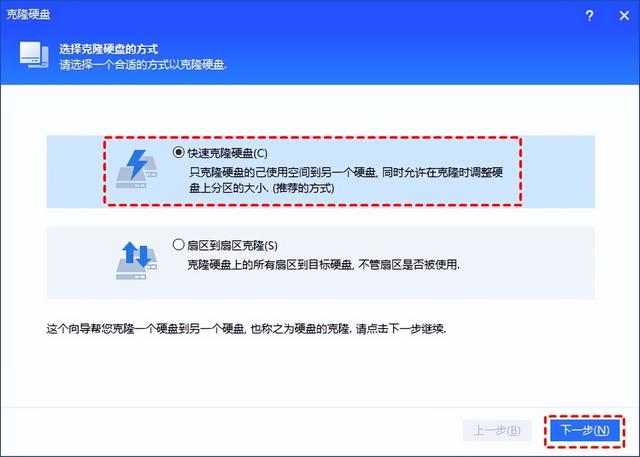Screen dimensions: 640x457
Task: Click the quick clone description mentioning 推荐的方式
Action: click(x=346, y=180)
